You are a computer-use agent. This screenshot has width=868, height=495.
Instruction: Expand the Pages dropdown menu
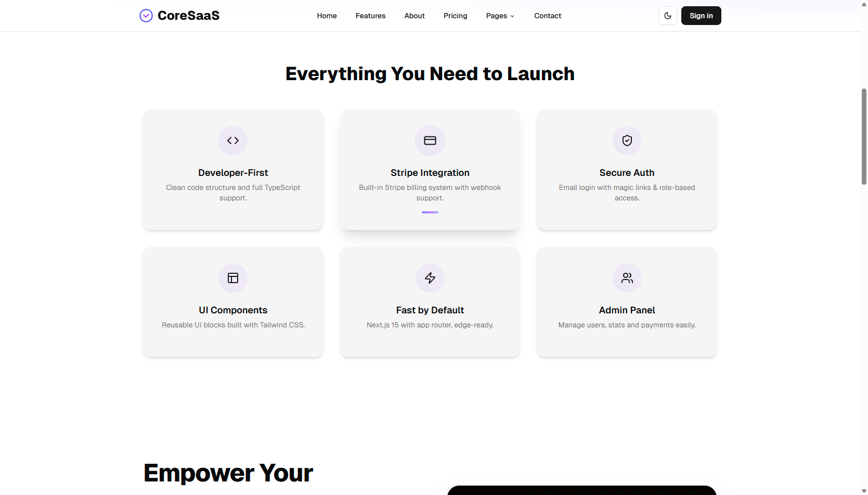tap(500, 16)
